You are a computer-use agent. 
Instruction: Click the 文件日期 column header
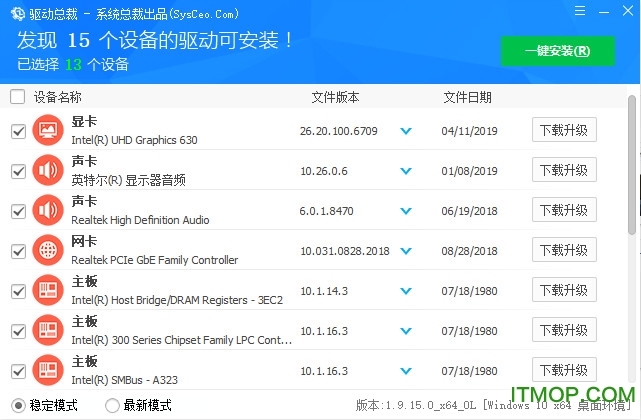467,97
